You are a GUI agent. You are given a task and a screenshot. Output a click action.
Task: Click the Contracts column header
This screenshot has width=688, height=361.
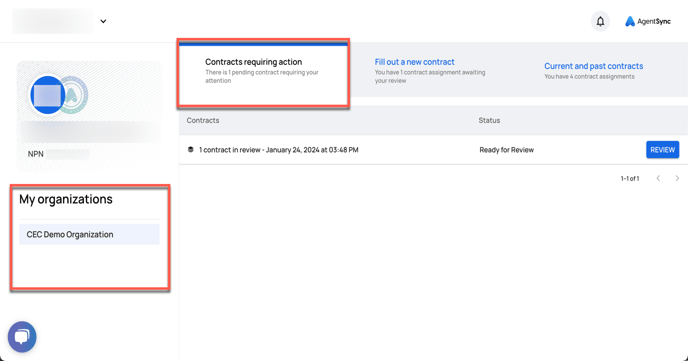[203, 120]
